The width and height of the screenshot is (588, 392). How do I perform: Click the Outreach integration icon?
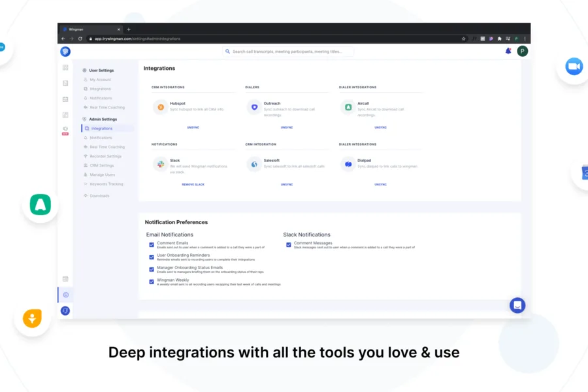coord(254,107)
